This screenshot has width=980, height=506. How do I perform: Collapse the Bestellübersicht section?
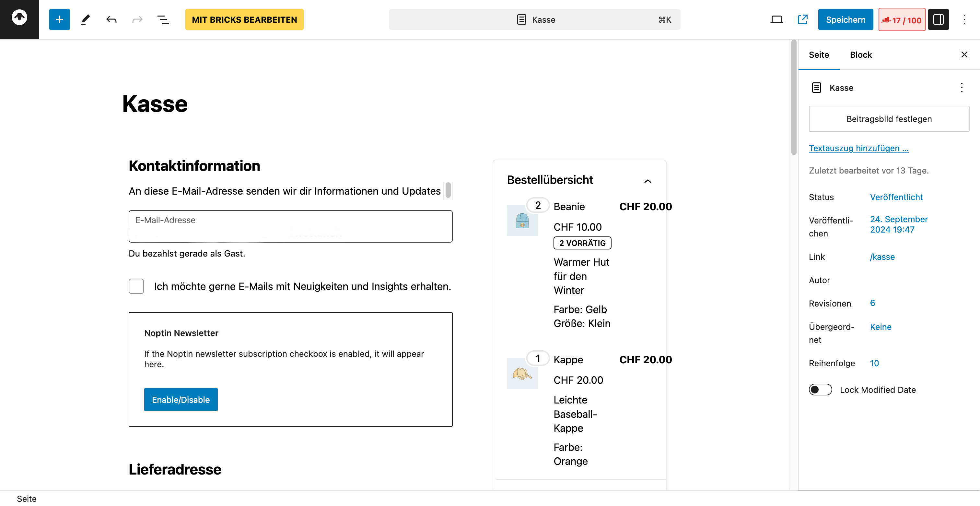coord(647,181)
